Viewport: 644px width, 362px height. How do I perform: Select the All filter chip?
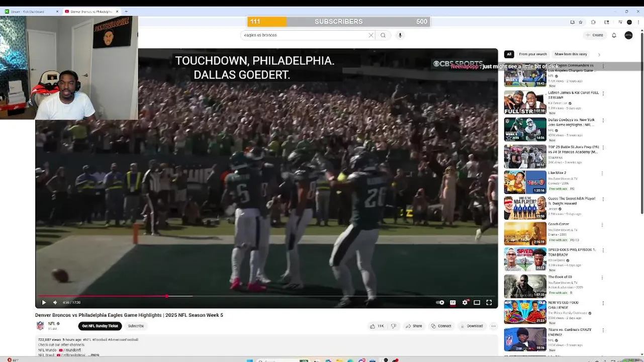point(509,54)
